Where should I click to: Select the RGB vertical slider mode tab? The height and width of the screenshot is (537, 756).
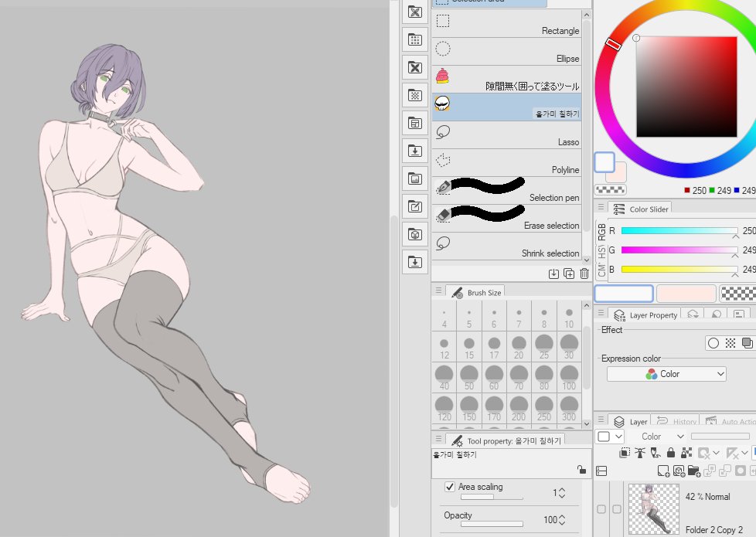pos(601,232)
